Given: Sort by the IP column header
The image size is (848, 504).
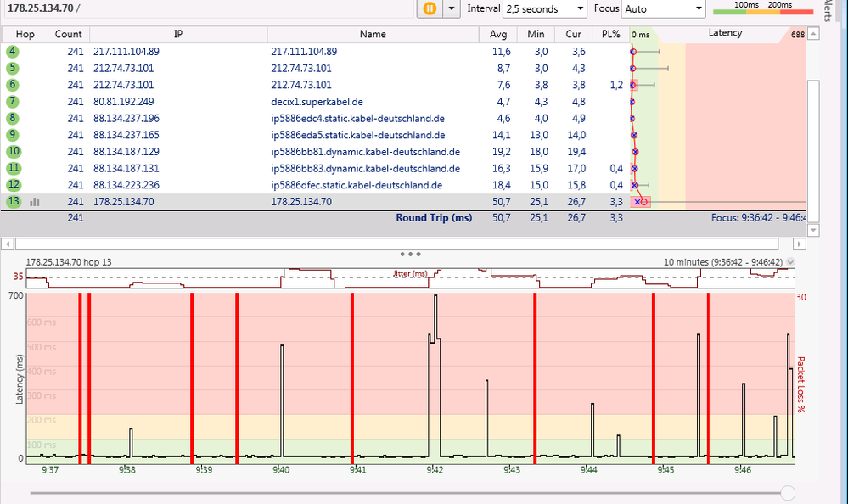Looking at the screenshot, I should [178, 34].
